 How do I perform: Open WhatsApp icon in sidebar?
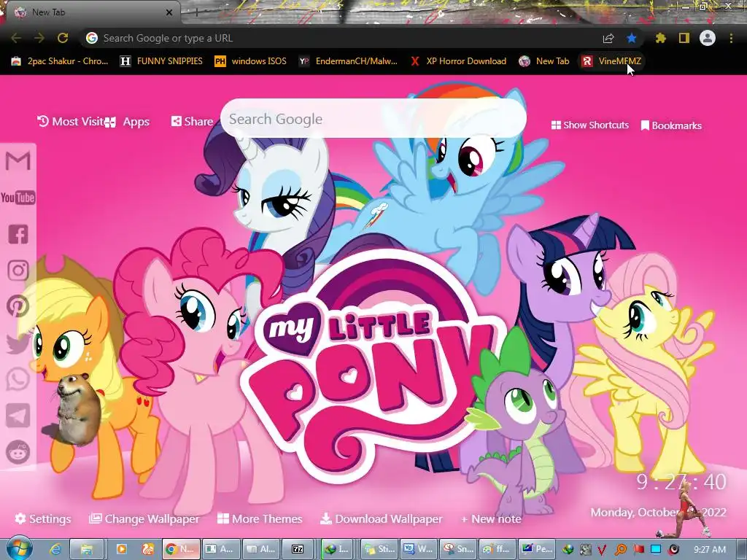pos(18,379)
